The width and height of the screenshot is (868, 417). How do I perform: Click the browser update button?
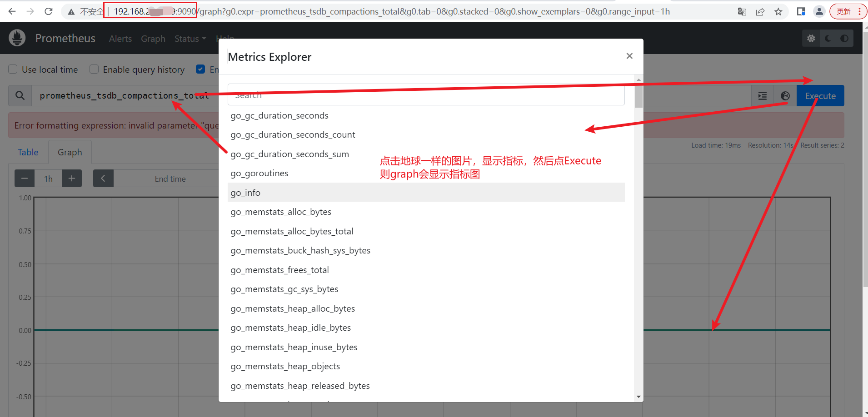pos(844,12)
